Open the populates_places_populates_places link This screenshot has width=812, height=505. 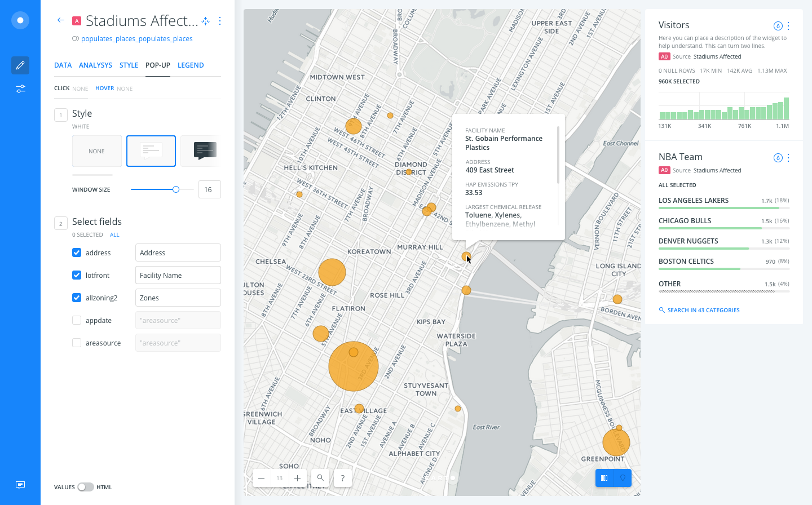[136, 38]
